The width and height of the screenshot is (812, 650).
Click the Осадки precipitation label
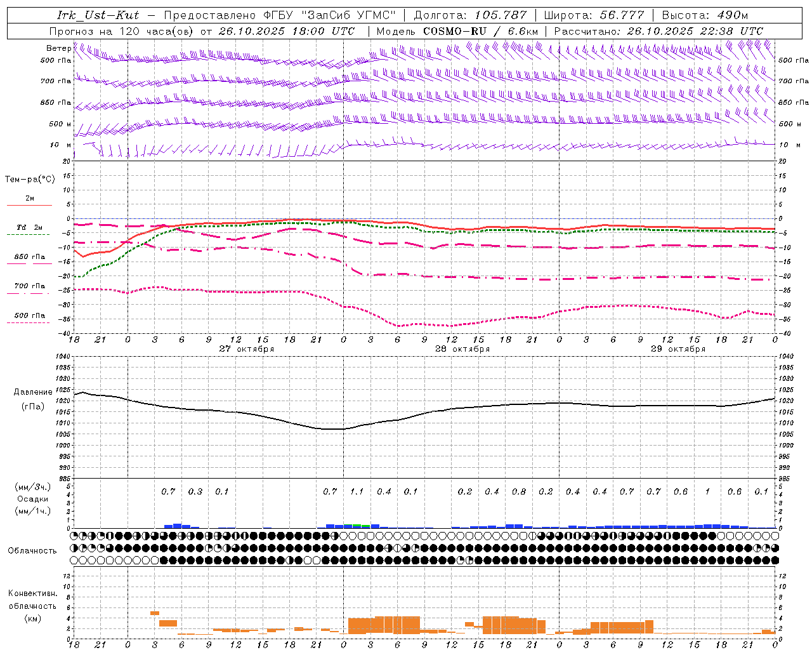point(33,499)
